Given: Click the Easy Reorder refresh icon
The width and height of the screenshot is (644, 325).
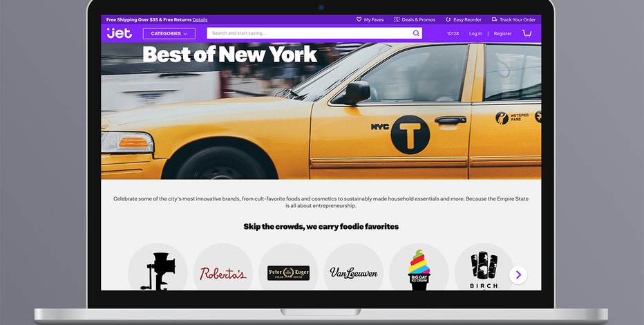Looking at the screenshot, I should 448,19.
